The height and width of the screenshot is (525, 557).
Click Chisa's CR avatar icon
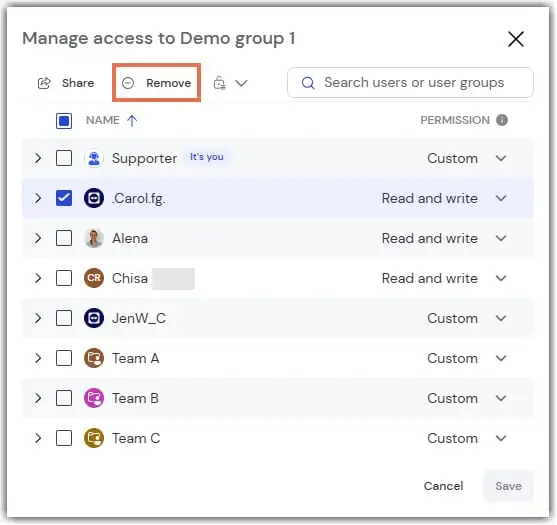point(94,278)
